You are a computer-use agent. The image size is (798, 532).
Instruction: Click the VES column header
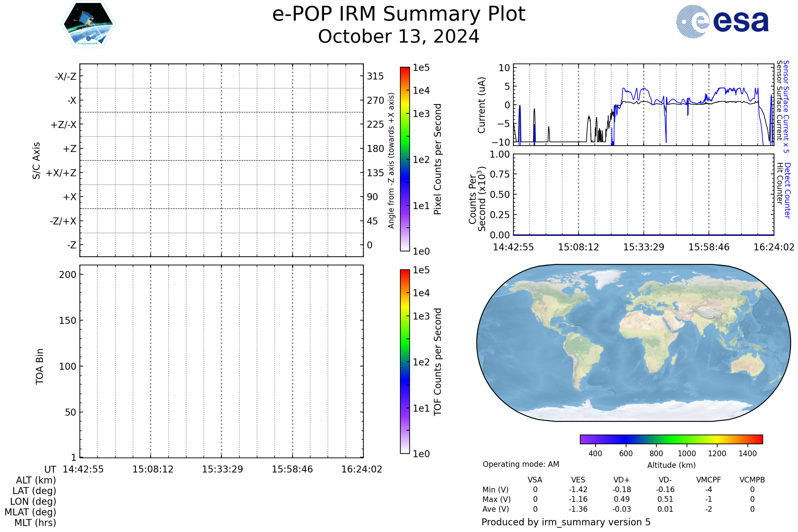578,480
